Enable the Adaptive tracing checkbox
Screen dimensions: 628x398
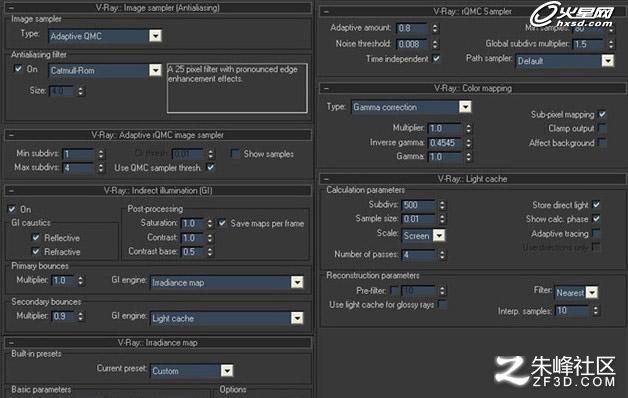click(596, 233)
